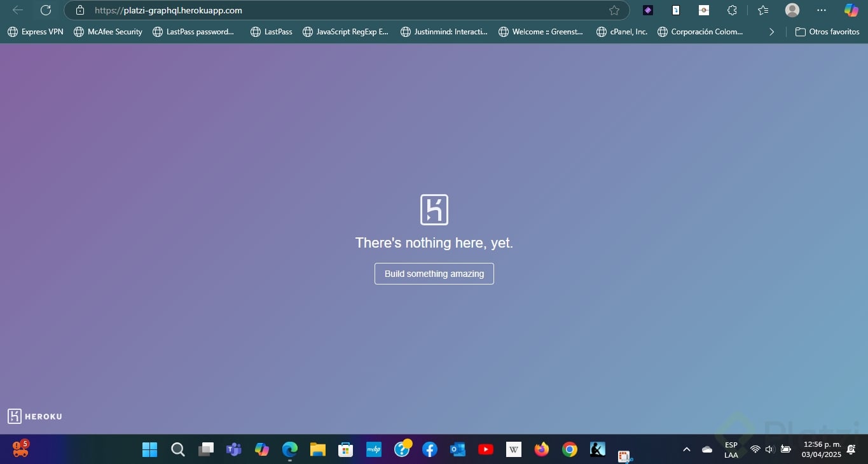Open the LastPass password bookmark

(x=193, y=32)
